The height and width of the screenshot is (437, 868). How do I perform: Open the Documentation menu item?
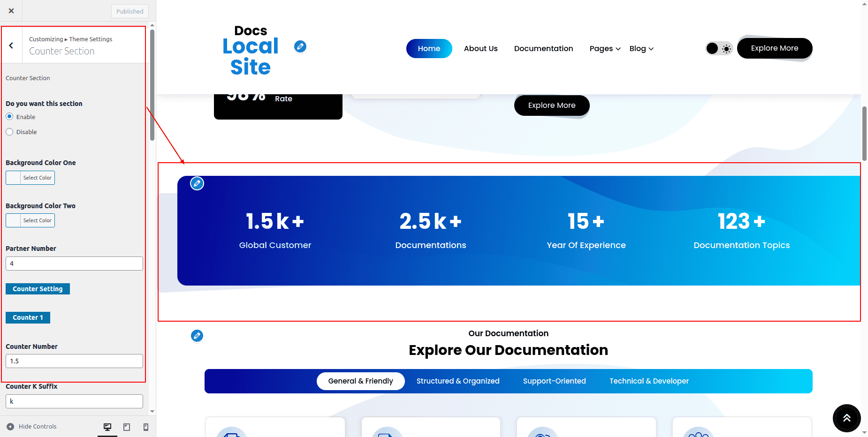click(x=543, y=49)
